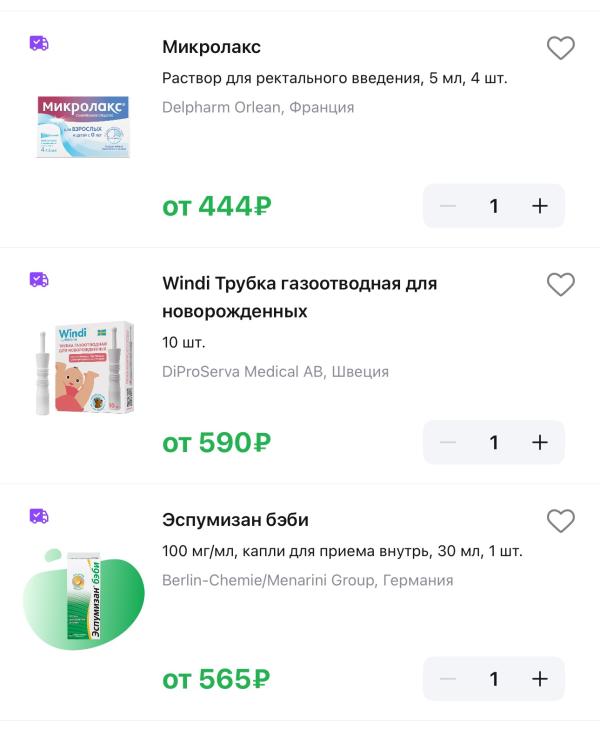Image resolution: width=600 pixels, height=735 pixels.
Task: Click the delivery truck icon beside Эспумизан бэби
Action: 39,516
